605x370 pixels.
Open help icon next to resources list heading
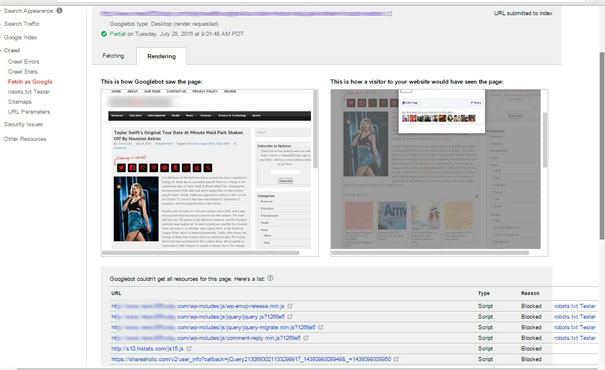point(270,278)
